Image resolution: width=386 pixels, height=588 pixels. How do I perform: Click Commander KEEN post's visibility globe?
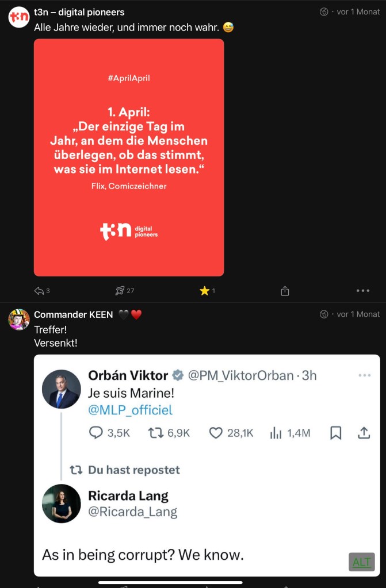click(324, 314)
